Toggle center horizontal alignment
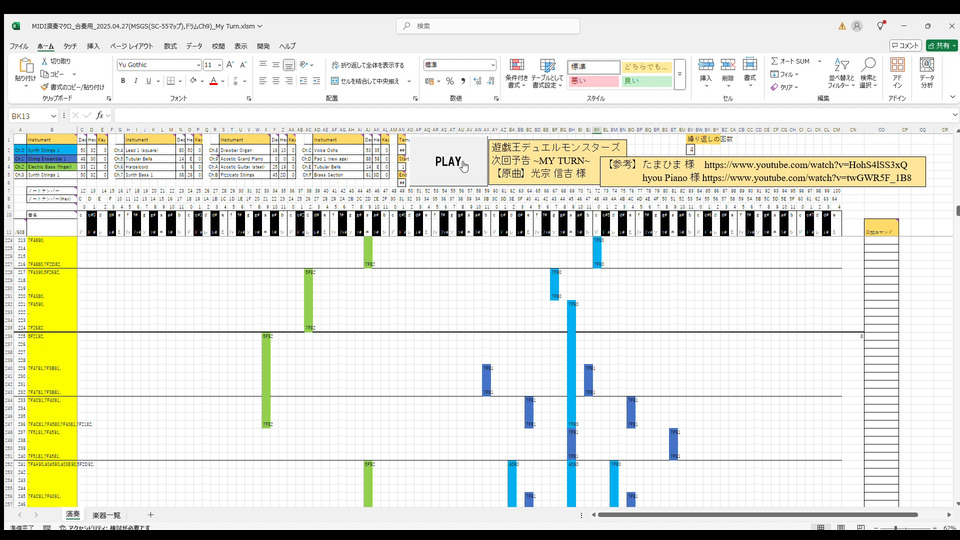This screenshot has width=960, height=540. coord(276,81)
